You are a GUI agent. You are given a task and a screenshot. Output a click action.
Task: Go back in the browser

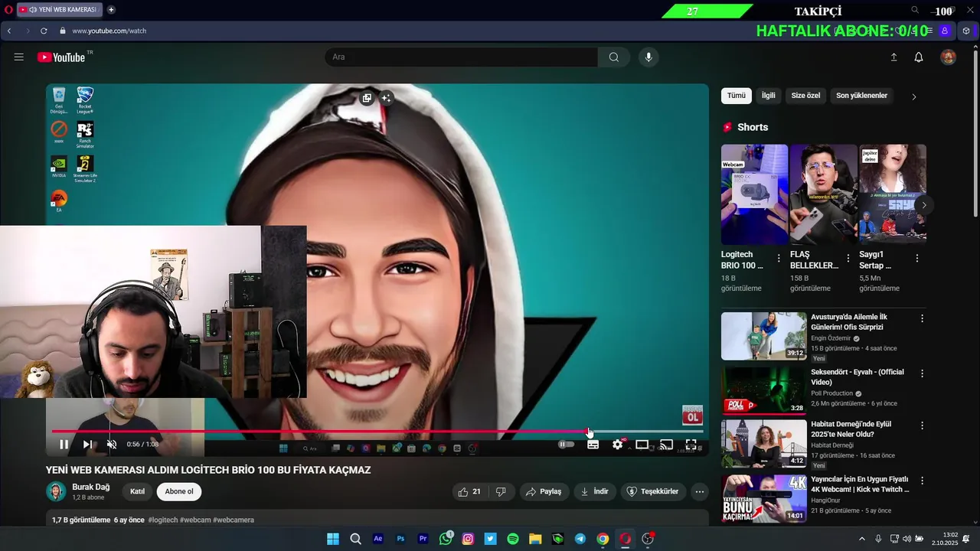9,31
